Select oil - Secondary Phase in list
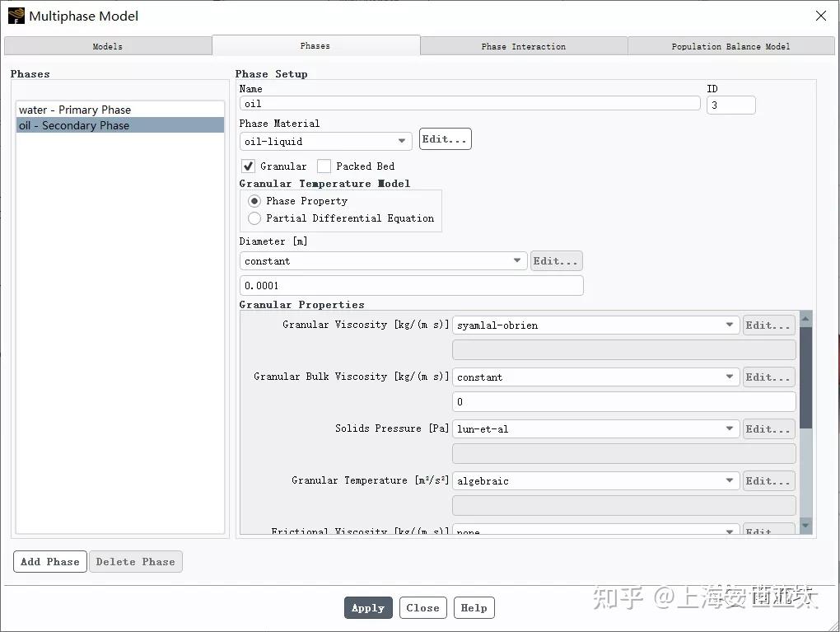 point(120,125)
